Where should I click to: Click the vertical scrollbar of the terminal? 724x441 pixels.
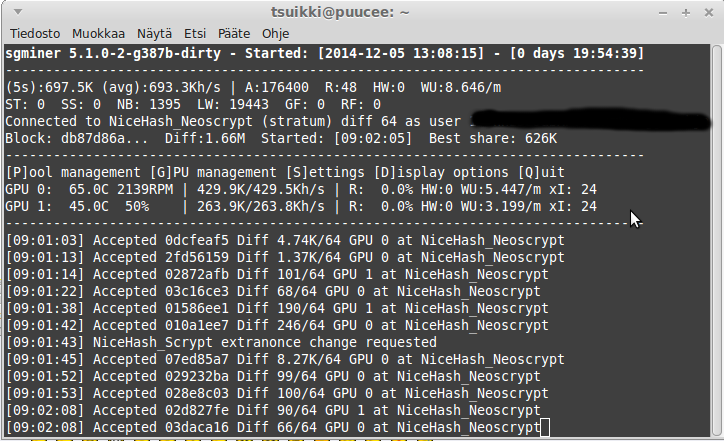coord(716,240)
